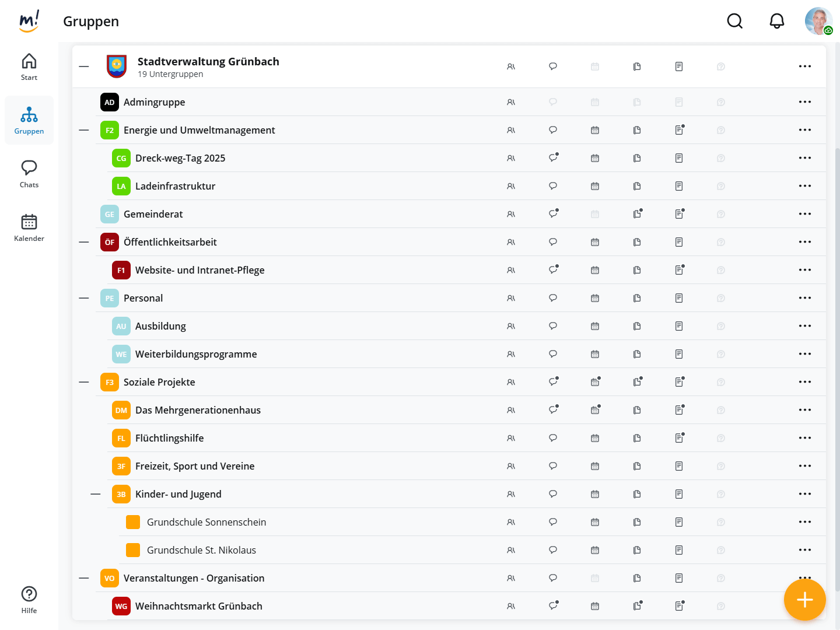This screenshot has height=630, width=840.
Task: Collapse the Kinder- und Jugend subgroup
Action: [96, 494]
